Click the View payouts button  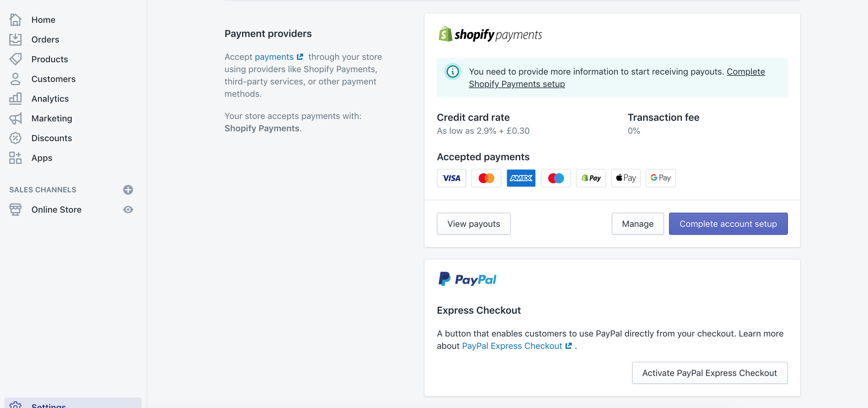click(473, 224)
